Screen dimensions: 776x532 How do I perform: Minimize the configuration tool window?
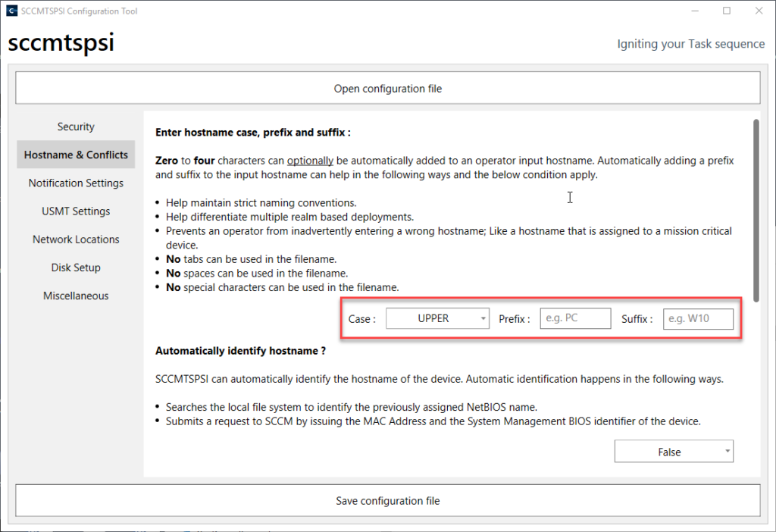click(691, 11)
